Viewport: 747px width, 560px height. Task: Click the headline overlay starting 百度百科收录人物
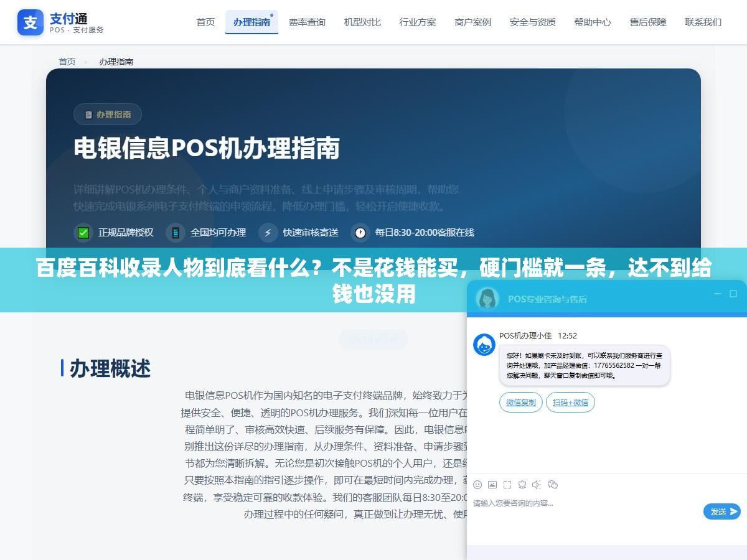374,281
